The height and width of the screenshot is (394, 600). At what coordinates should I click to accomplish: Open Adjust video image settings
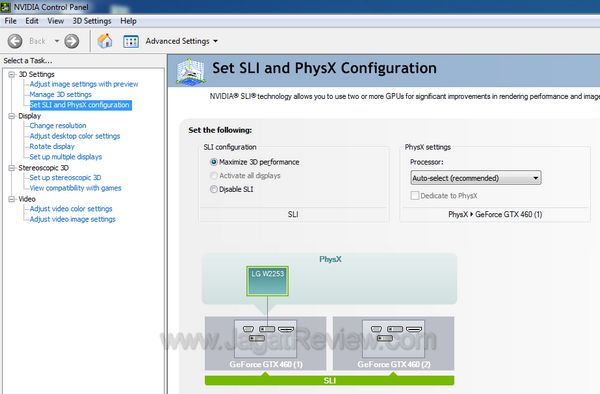point(72,219)
